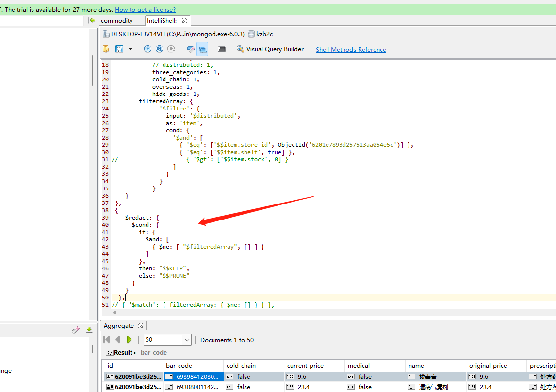Image resolution: width=556 pixels, height=392 pixels.
Task: Place cursor on line 39 $redact
Action: click(x=142, y=218)
